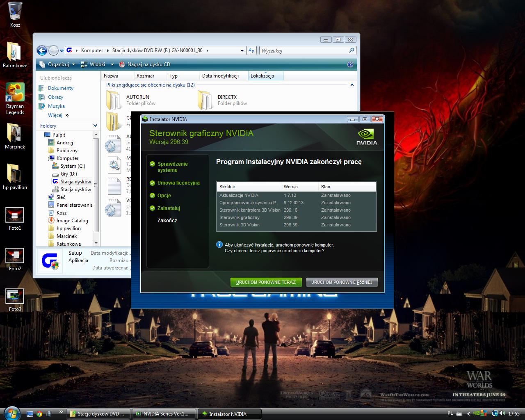The image size is (525, 420).
Task: Collapse the Foldery pane chevron
Action: coord(95,126)
